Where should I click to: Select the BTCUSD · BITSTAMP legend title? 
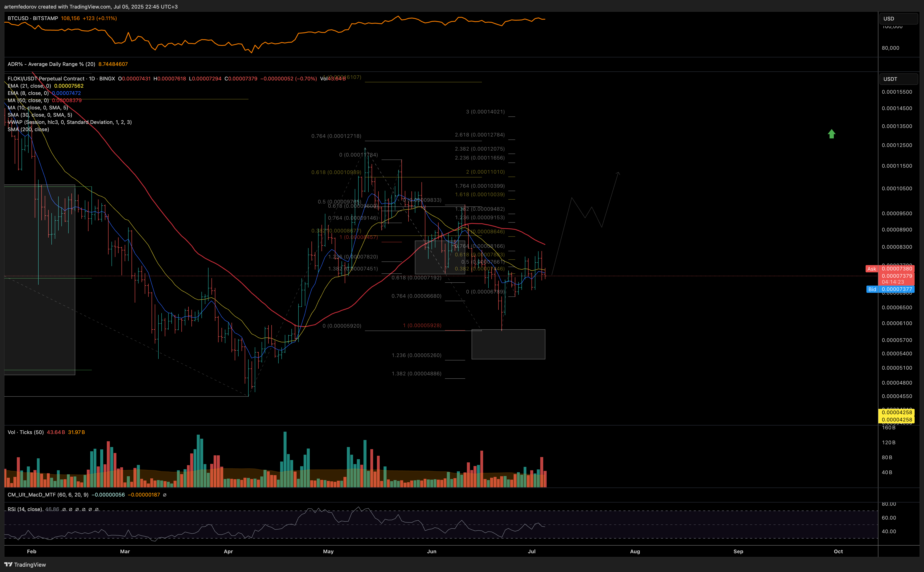(33, 18)
